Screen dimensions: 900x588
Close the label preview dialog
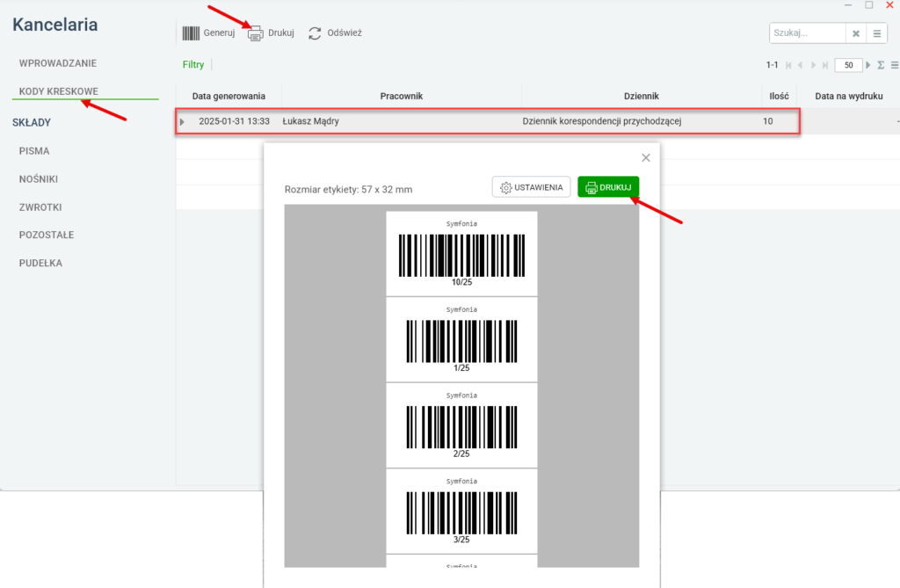(x=646, y=157)
